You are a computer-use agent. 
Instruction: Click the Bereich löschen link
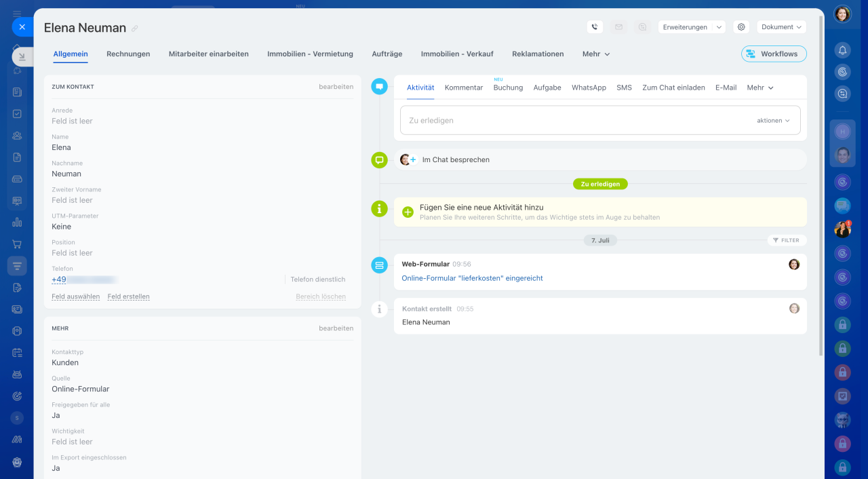pyautogui.click(x=321, y=296)
